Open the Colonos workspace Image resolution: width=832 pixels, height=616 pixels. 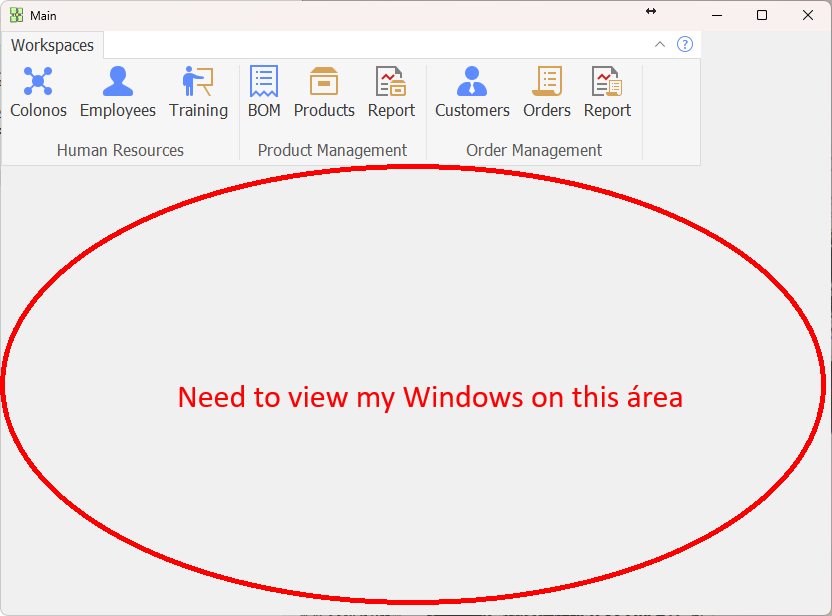[x=38, y=92]
